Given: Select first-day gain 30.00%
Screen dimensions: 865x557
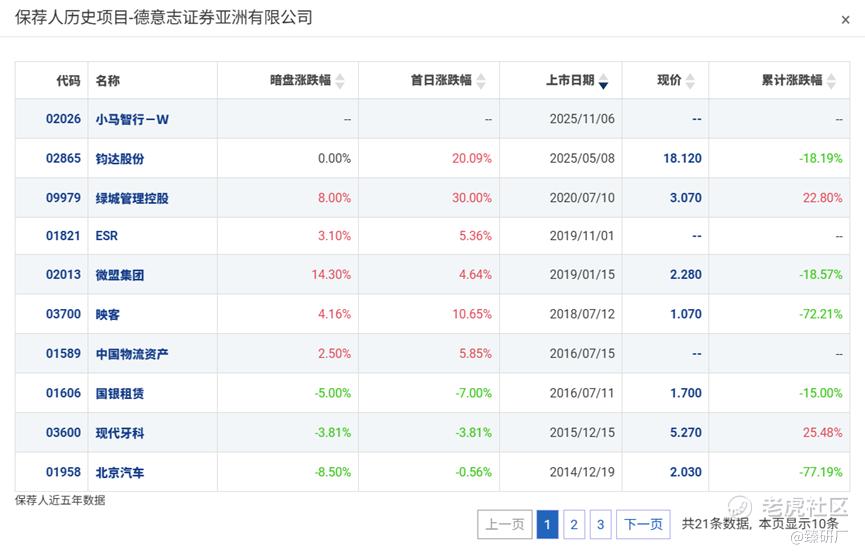Looking at the screenshot, I should click(x=472, y=198).
